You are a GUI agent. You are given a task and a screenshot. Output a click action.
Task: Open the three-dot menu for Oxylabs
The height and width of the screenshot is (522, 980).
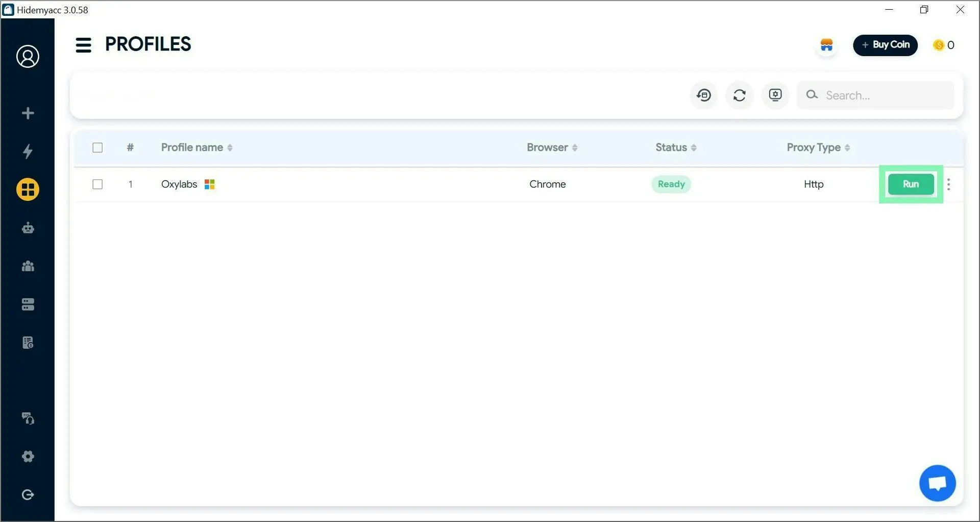[x=948, y=184]
